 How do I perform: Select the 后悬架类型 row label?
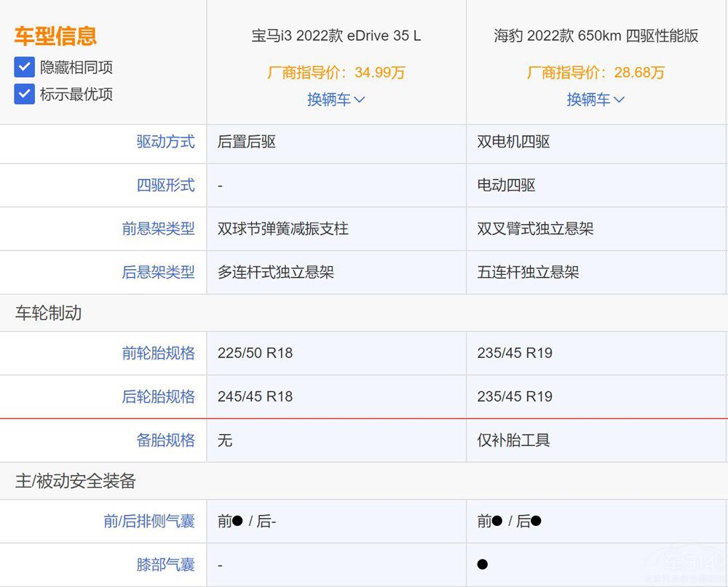pyautogui.click(x=158, y=273)
